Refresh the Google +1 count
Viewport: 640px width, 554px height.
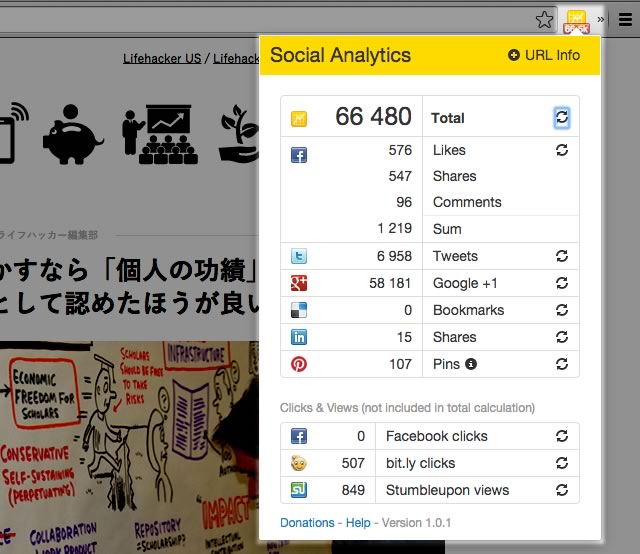562,283
